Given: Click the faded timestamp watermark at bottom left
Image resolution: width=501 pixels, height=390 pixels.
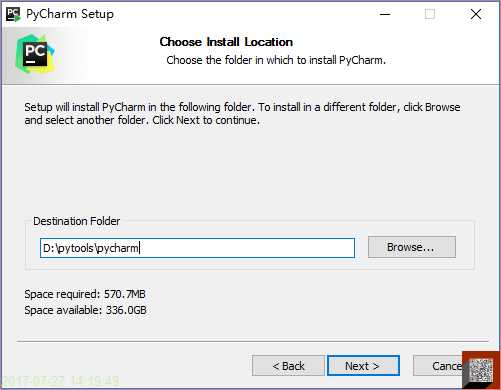Looking at the screenshot, I should coord(61,380).
